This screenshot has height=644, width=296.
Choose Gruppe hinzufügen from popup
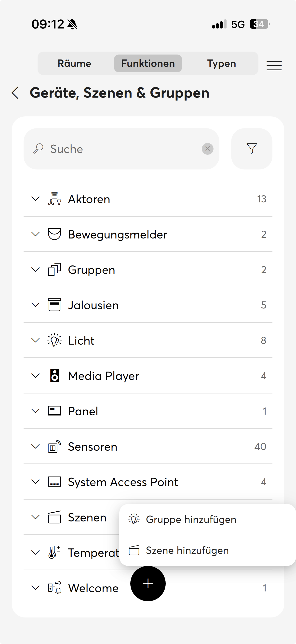191,519
